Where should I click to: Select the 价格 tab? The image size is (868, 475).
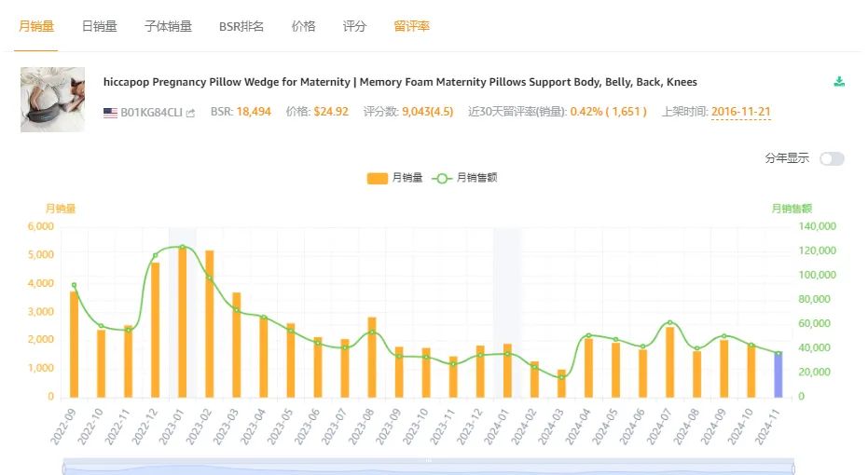pos(303,26)
